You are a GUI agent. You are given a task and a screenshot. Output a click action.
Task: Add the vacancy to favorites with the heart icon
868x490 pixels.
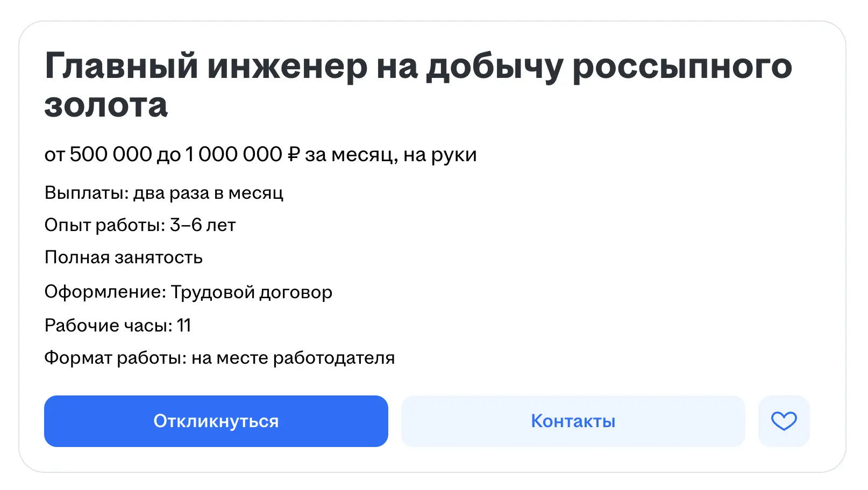click(x=784, y=421)
